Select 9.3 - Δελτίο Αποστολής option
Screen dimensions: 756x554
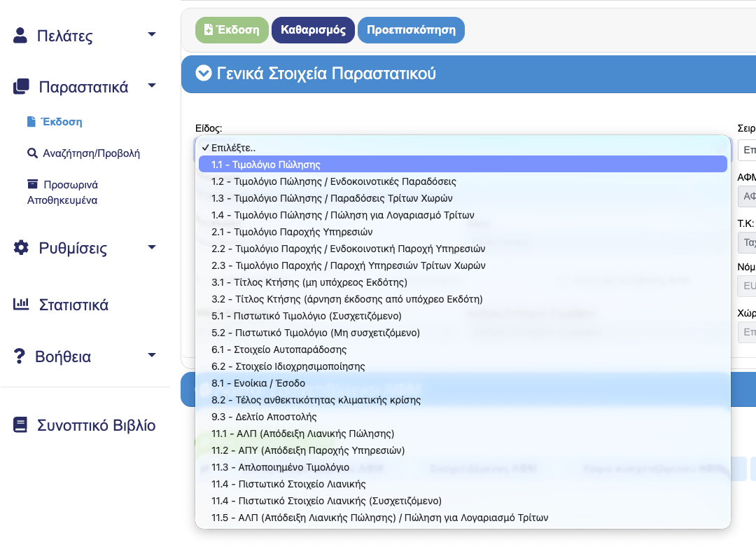[x=258, y=417]
